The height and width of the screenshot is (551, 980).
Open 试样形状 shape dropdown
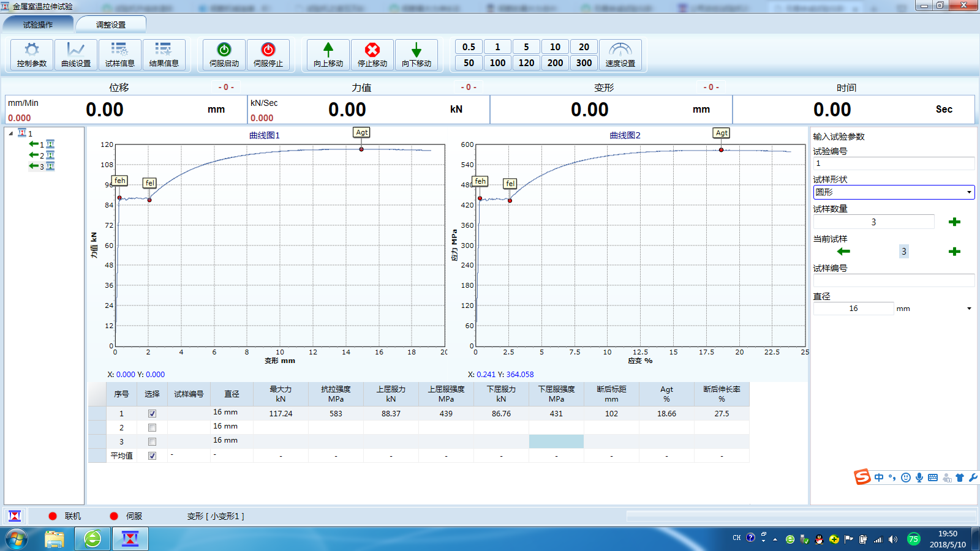894,192
